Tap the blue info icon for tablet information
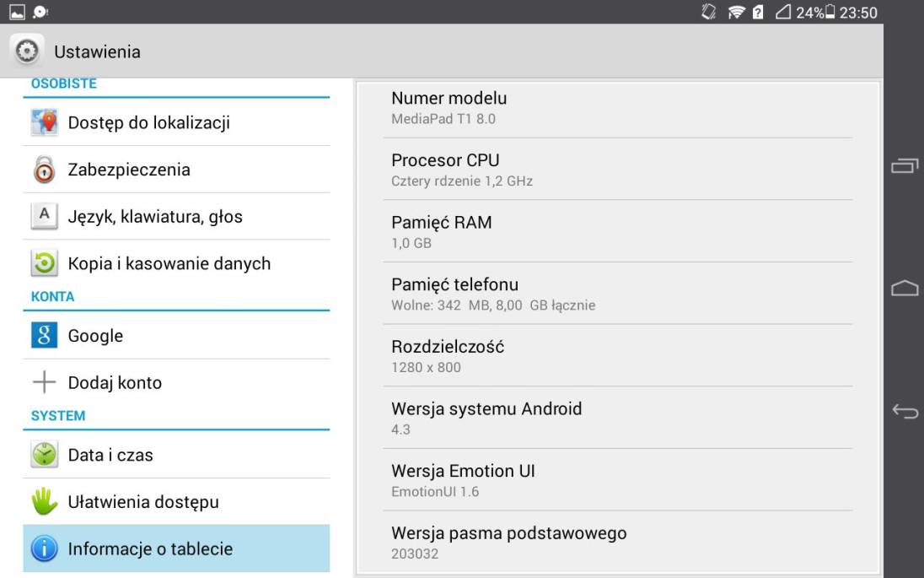The image size is (924, 578). tap(44, 548)
